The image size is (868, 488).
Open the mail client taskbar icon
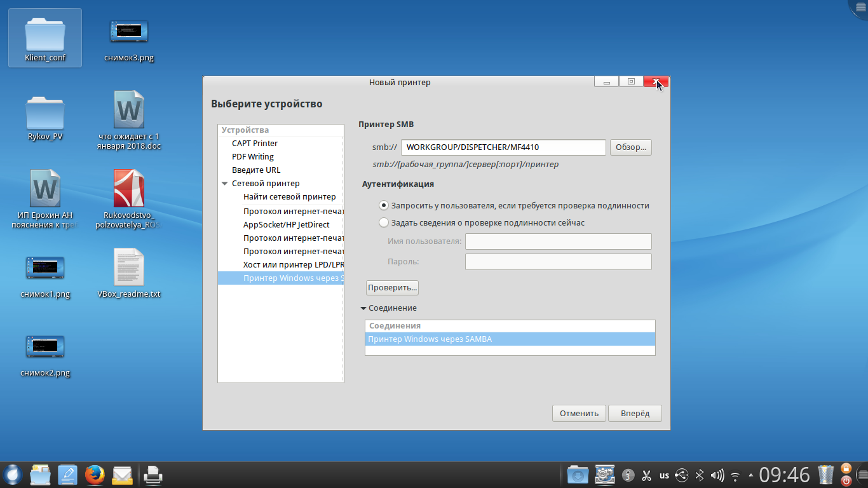pyautogui.click(x=123, y=475)
